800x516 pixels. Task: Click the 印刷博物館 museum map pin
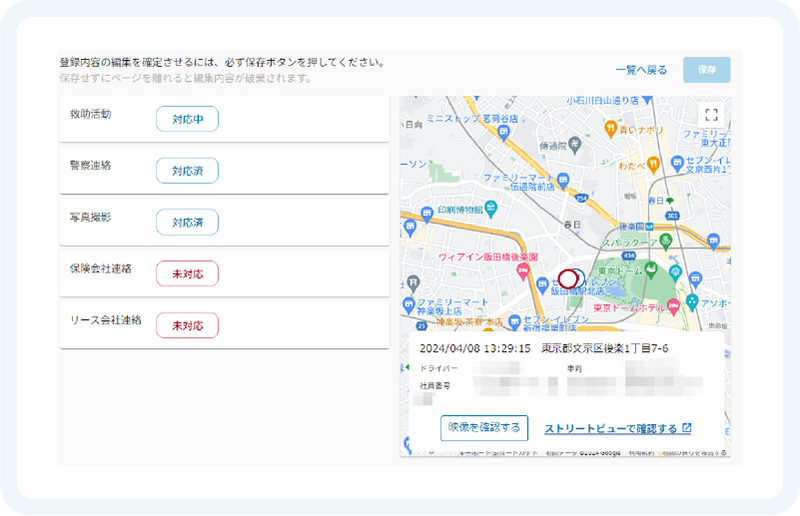tap(491, 210)
